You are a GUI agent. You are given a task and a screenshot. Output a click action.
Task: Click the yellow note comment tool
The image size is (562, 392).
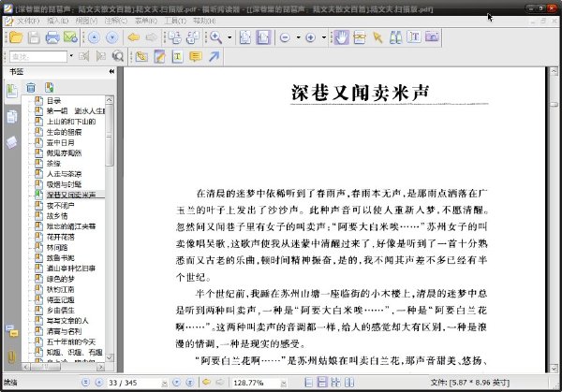coord(196,56)
